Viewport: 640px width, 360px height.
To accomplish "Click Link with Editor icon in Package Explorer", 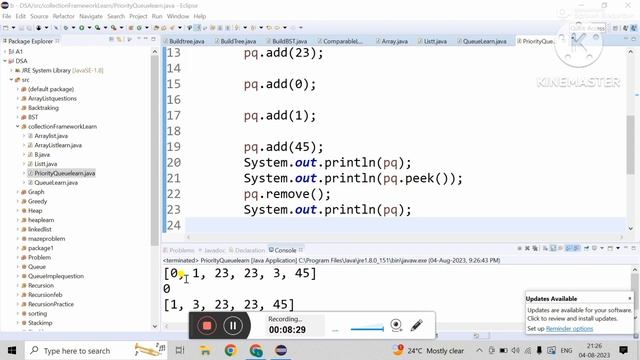I will coord(119,40).
